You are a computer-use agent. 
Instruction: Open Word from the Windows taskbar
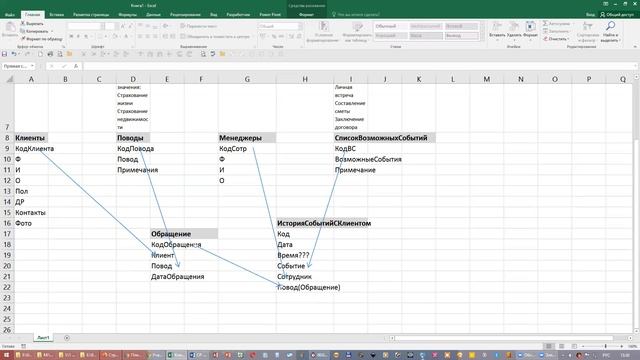(198, 355)
